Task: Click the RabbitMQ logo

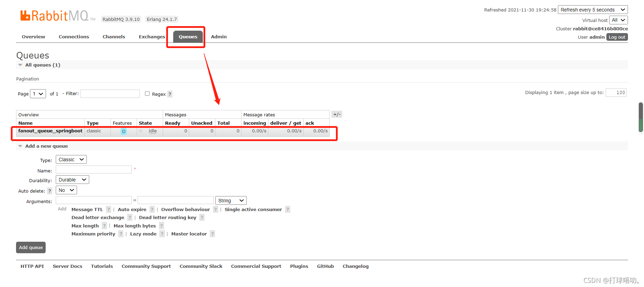Action: [x=58, y=16]
